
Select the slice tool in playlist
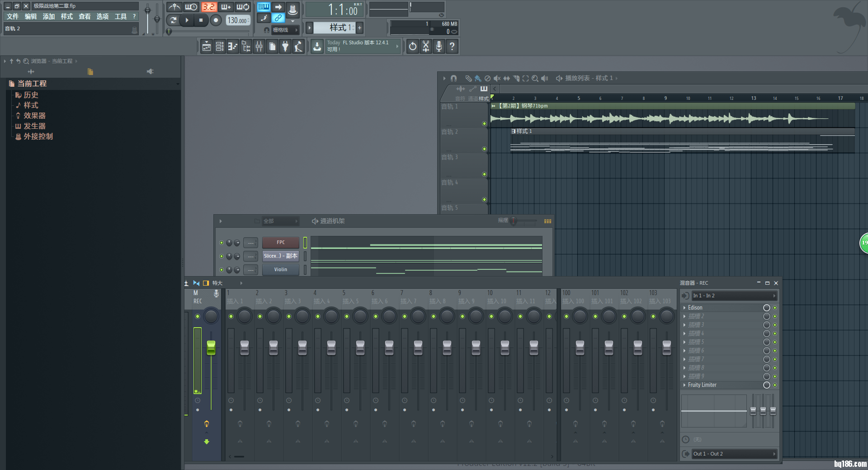tap(516, 78)
